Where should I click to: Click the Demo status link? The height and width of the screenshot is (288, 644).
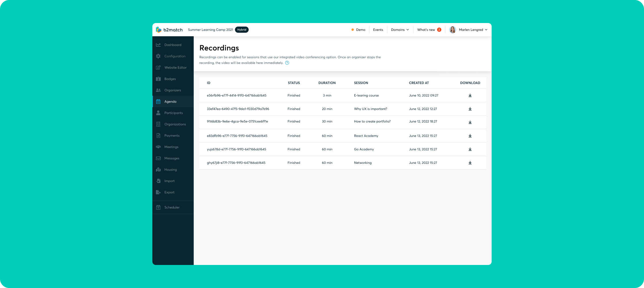click(358, 30)
